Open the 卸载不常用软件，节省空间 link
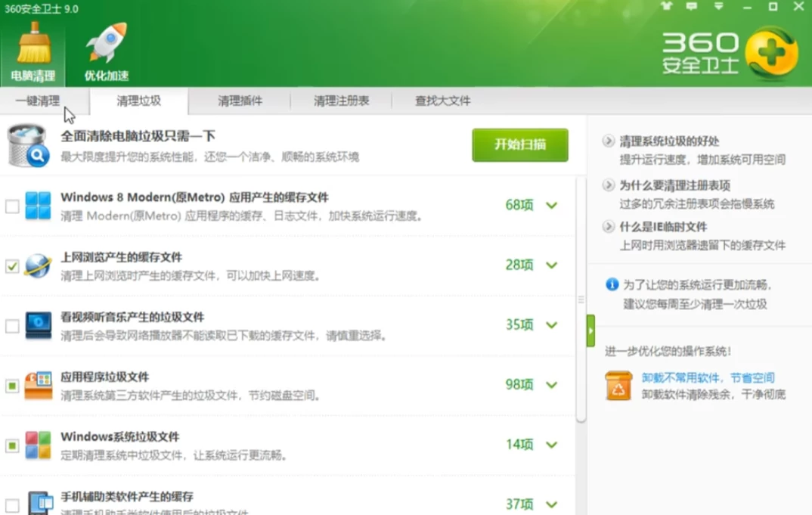This screenshot has width=812, height=515. click(708, 377)
